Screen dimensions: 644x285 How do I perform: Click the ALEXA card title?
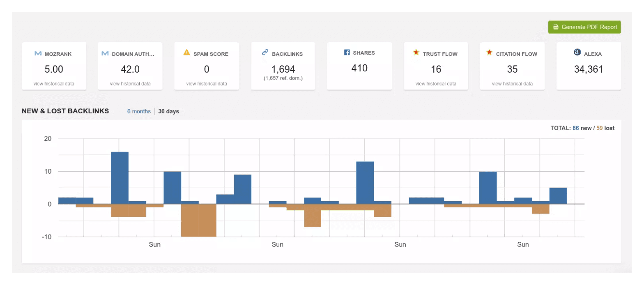(x=593, y=54)
